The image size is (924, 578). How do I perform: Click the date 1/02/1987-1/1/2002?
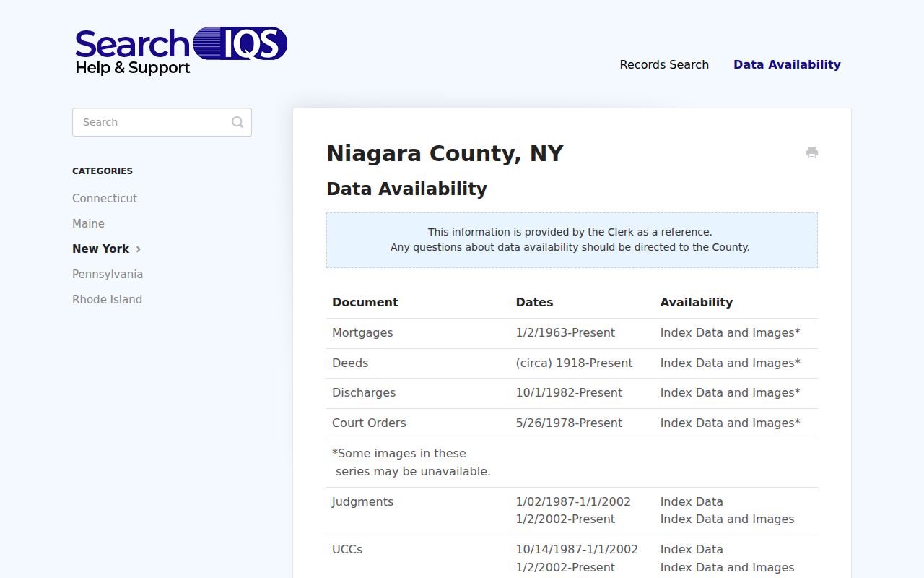point(573,502)
